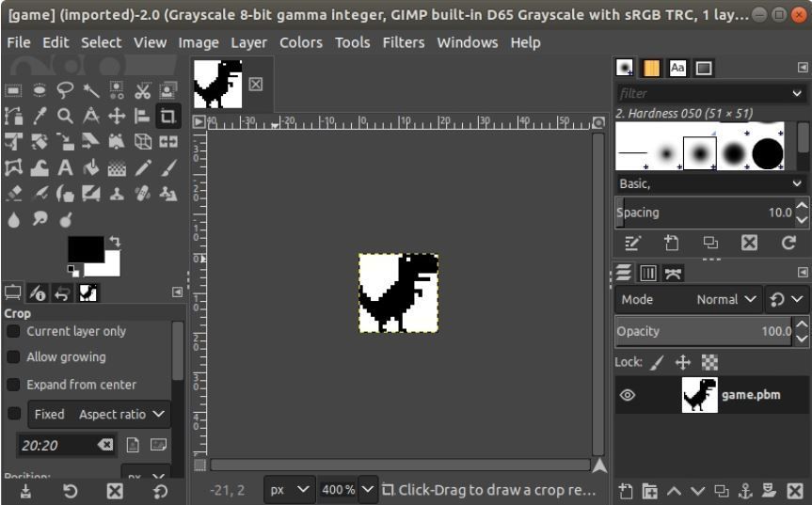Open the brushes dock tab configuration menu

803,68
